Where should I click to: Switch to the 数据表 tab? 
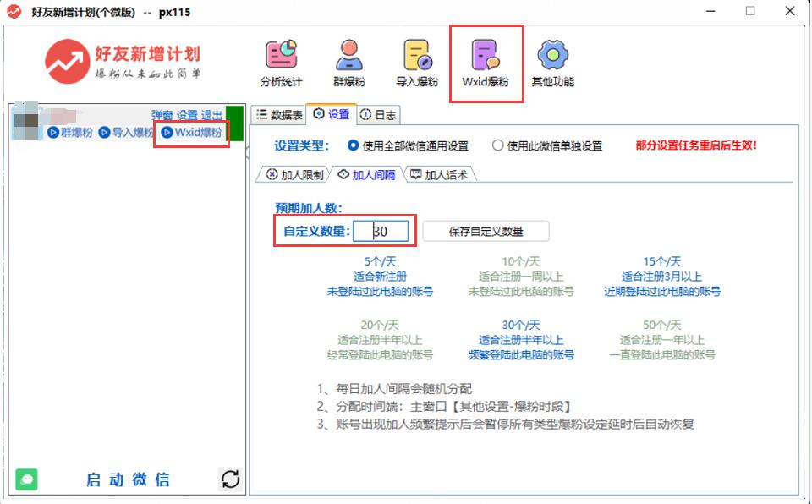(279, 115)
